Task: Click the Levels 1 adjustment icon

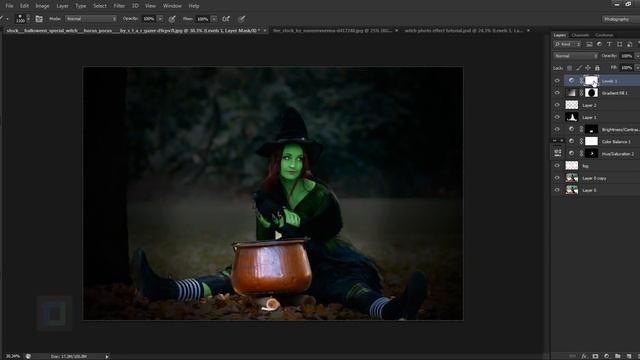Action: (x=571, y=81)
